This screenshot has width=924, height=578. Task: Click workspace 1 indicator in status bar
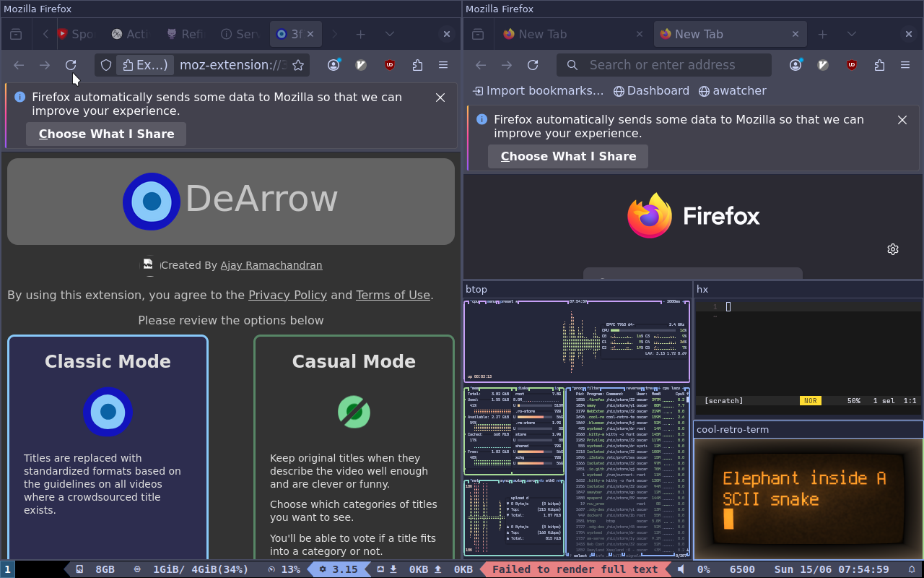coord(7,569)
